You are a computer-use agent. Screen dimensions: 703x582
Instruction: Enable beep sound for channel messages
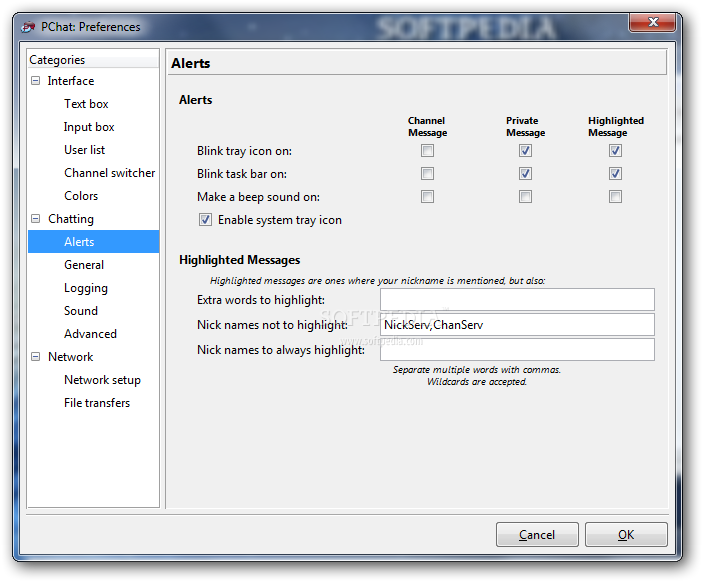point(427,196)
